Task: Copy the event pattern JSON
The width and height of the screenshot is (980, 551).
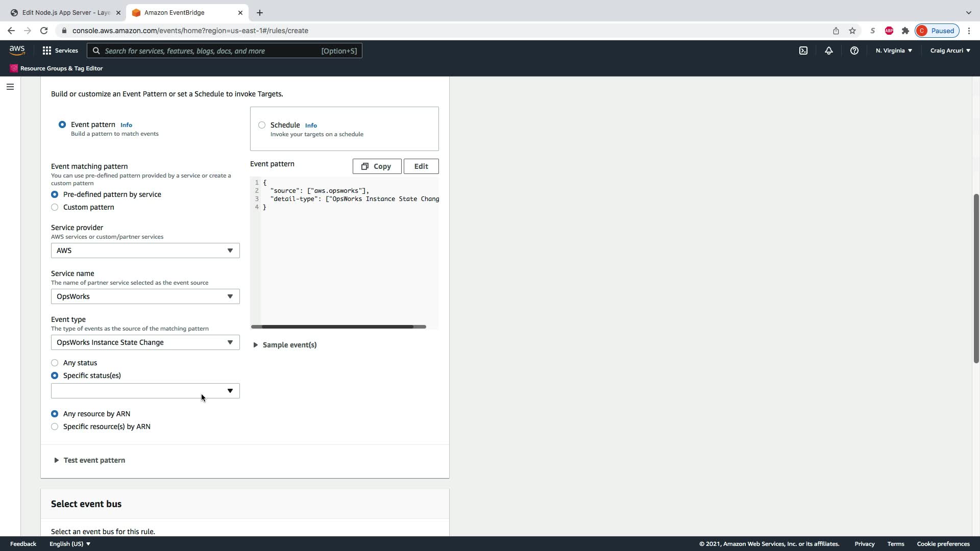Action: 377,166
